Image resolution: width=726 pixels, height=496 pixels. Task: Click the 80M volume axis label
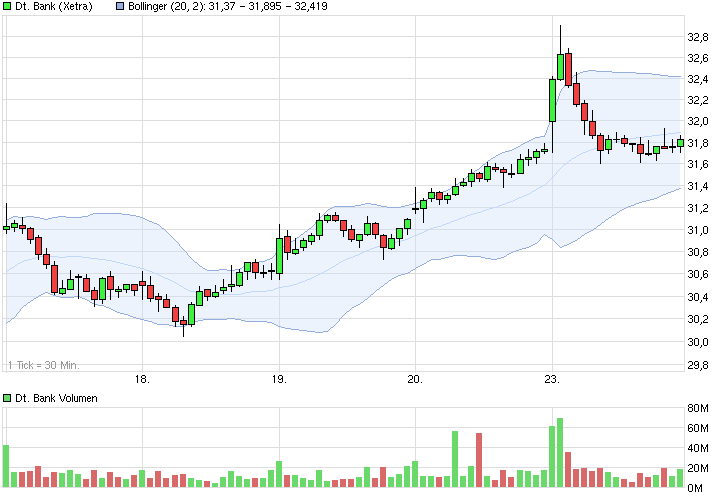coord(698,408)
